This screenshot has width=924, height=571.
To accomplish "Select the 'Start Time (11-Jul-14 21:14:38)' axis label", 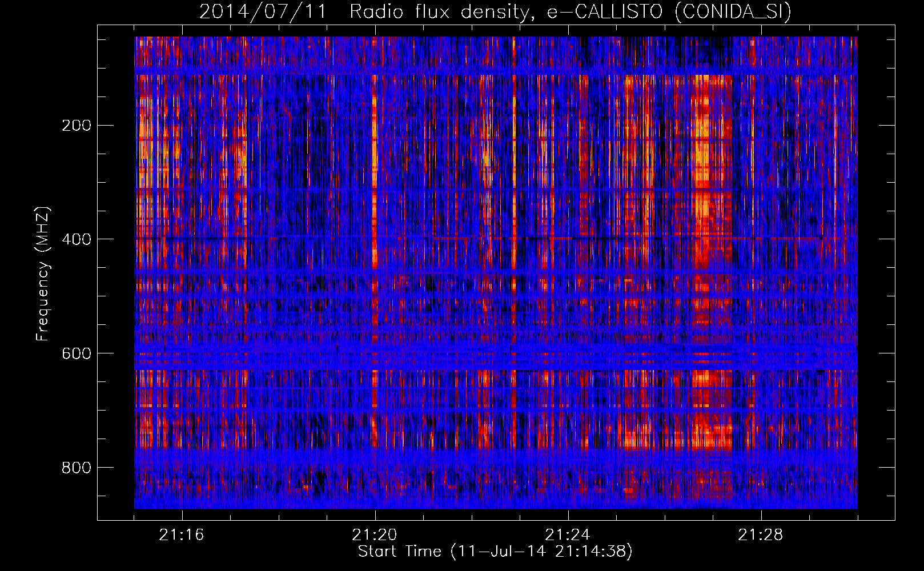I will [x=495, y=552].
